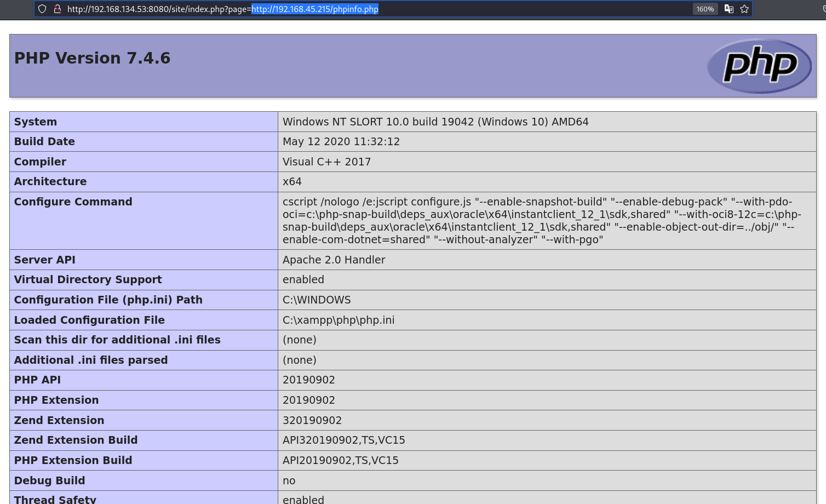Click the PHP logo image
This screenshot has height=504, width=826.
759,66
